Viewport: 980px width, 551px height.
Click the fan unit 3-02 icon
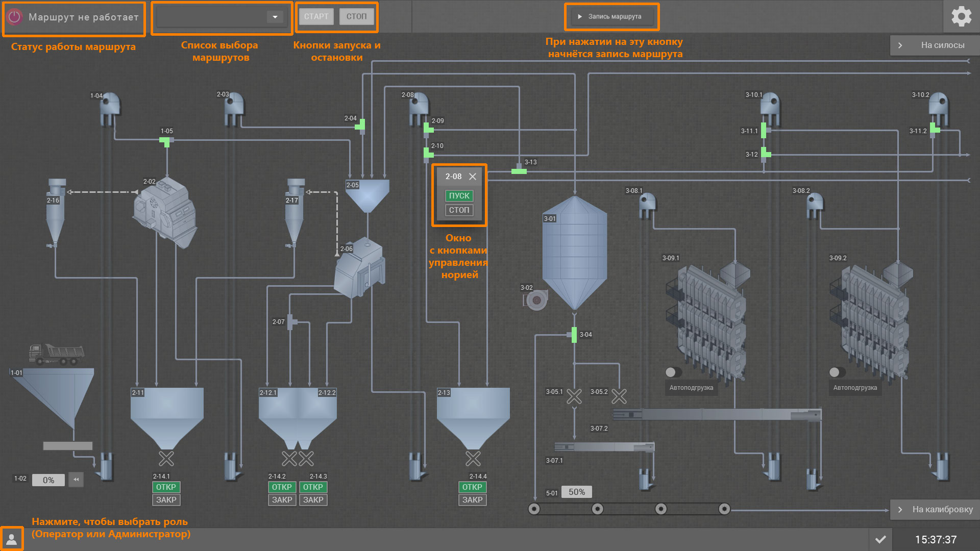[535, 300]
